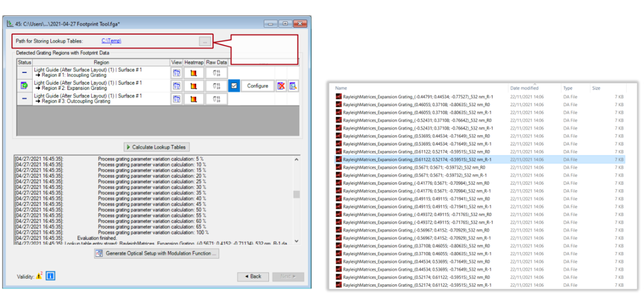Open View icon for Region #3 Outcoupling Grating
The width and height of the screenshot is (644, 296).
click(x=176, y=99)
